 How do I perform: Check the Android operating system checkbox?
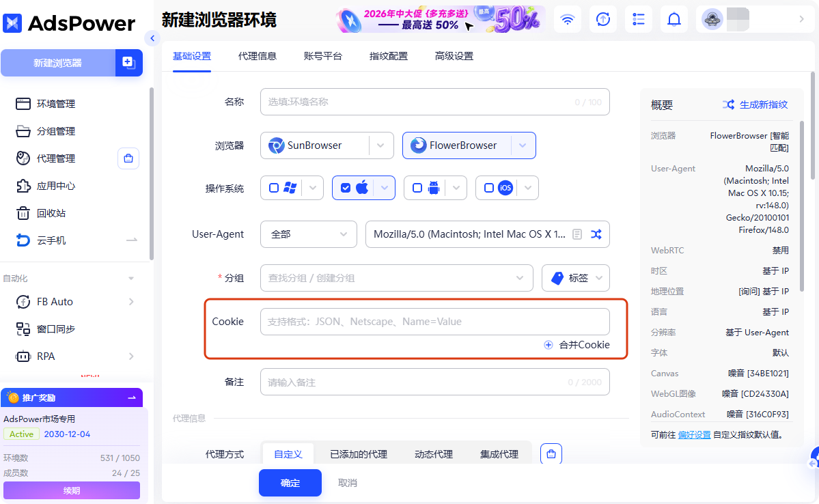click(x=417, y=188)
